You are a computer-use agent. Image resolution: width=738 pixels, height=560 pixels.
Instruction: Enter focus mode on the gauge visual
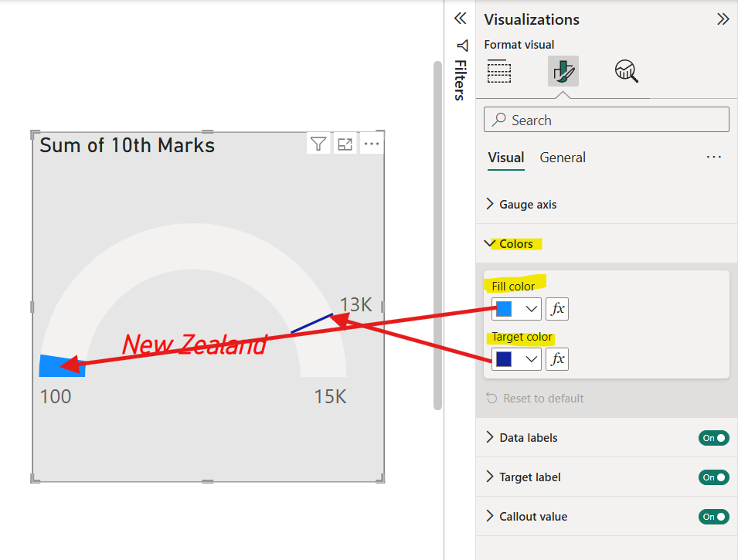coord(345,143)
